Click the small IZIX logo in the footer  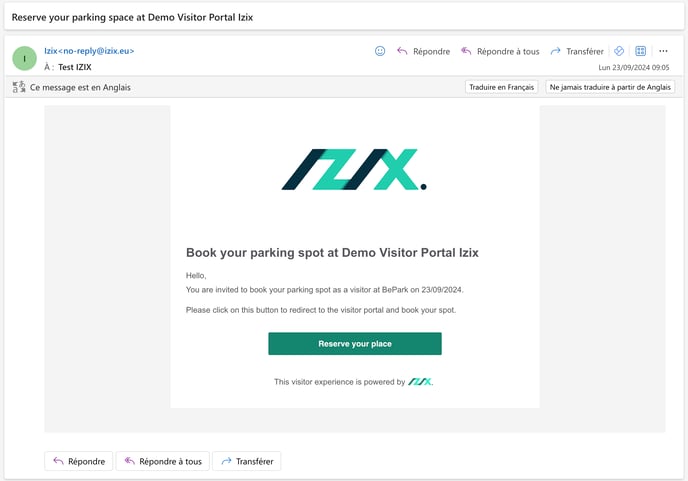pyautogui.click(x=420, y=382)
